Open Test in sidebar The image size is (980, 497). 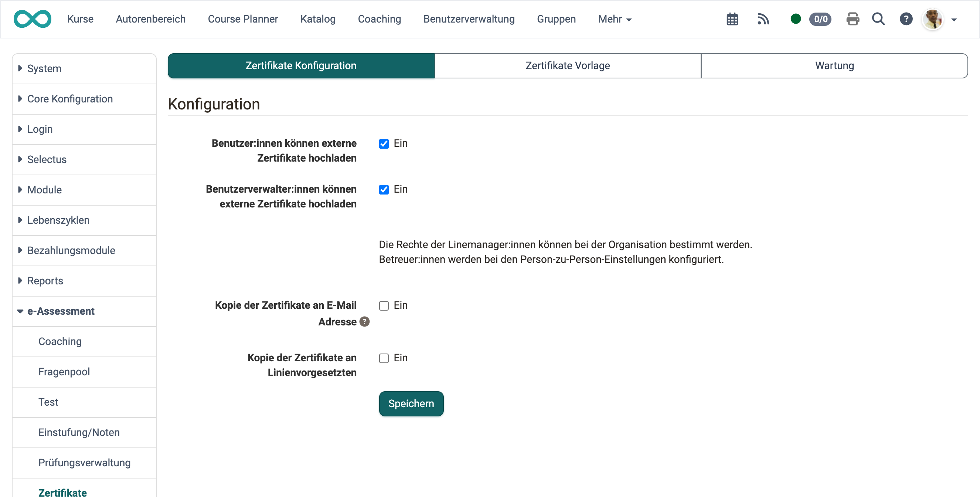pyautogui.click(x=84, y=402)
